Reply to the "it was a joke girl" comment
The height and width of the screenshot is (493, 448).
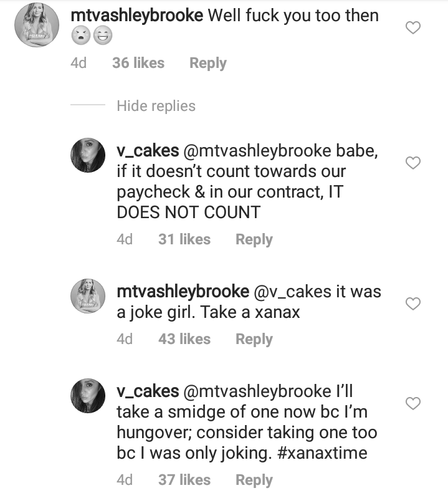coord(254,339)
